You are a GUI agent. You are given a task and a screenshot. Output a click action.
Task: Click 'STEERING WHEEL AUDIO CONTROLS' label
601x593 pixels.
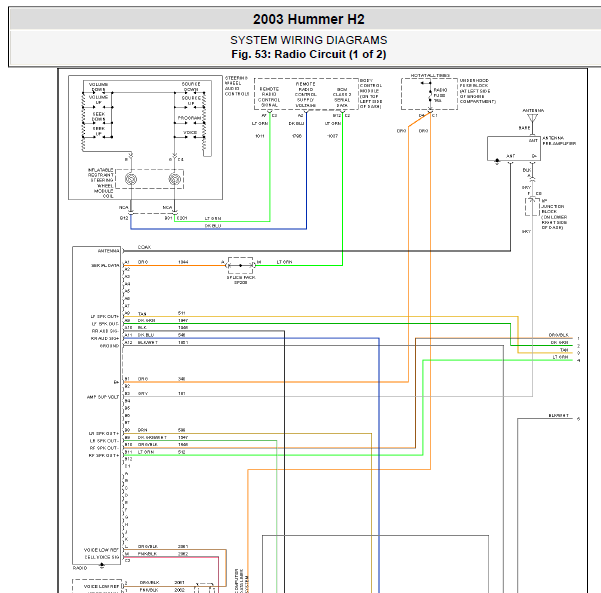237,86
